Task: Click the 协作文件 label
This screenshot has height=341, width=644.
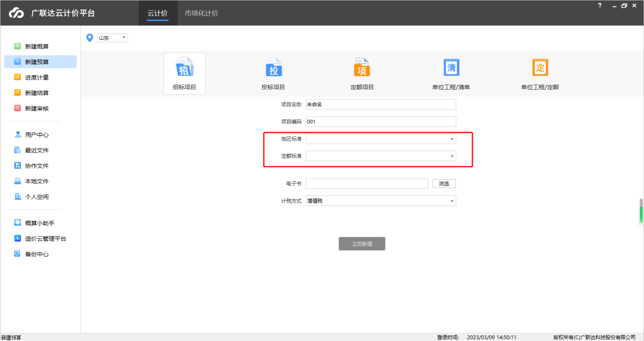Action: point(37,166)
